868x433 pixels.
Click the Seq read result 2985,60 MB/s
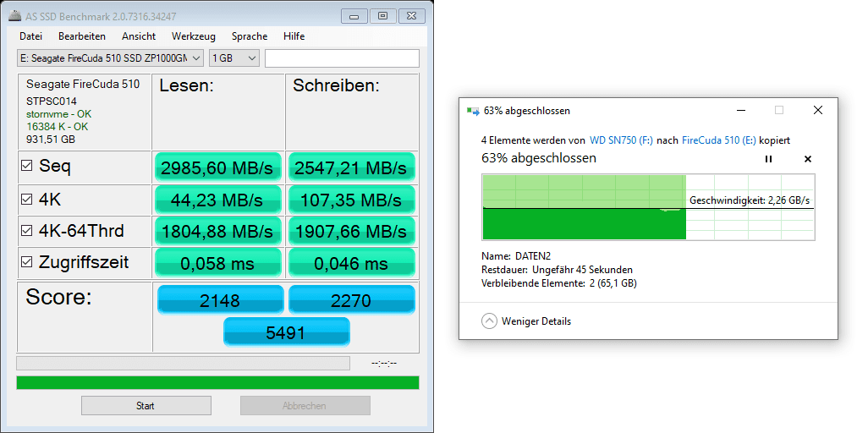coord(218,167)
